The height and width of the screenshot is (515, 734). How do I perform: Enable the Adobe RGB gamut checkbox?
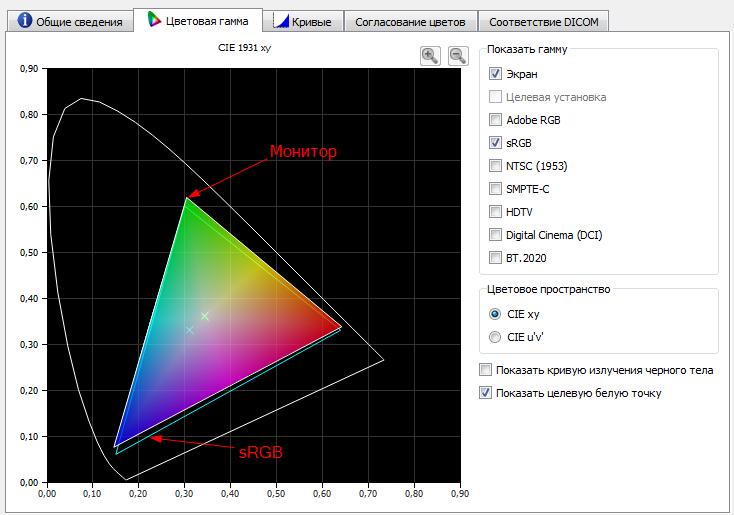[x=495, y=119]
